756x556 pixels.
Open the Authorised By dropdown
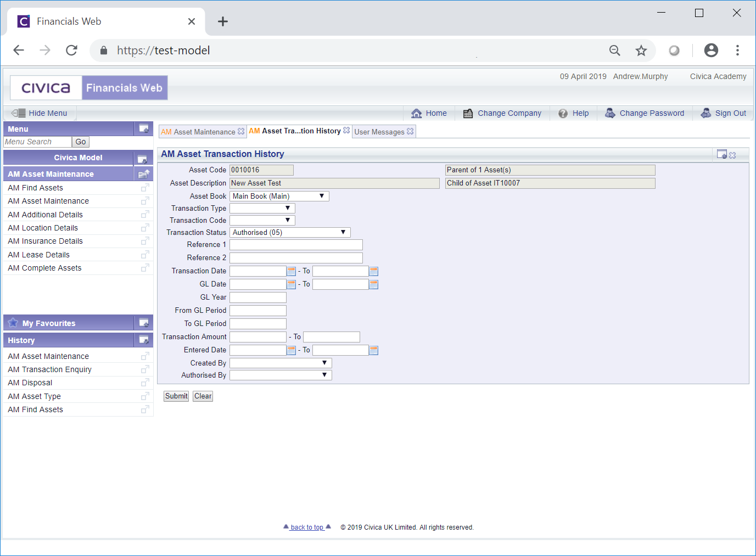pos(281,375)
